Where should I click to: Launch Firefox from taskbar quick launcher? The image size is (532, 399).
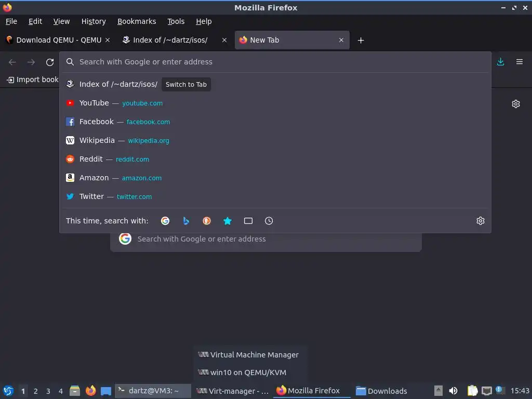coord(90,391)
